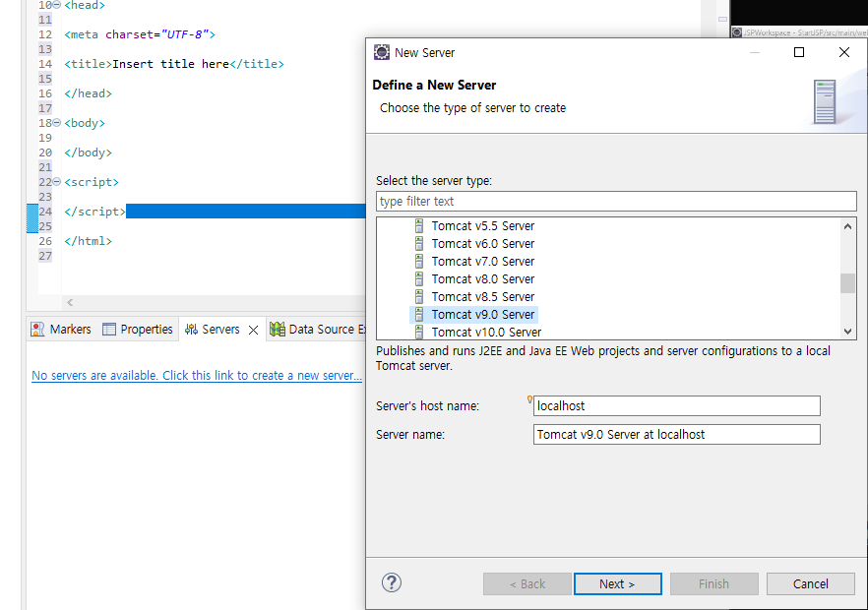
Task: Click the closing html tag line
Action: click(x=88, y=241)
